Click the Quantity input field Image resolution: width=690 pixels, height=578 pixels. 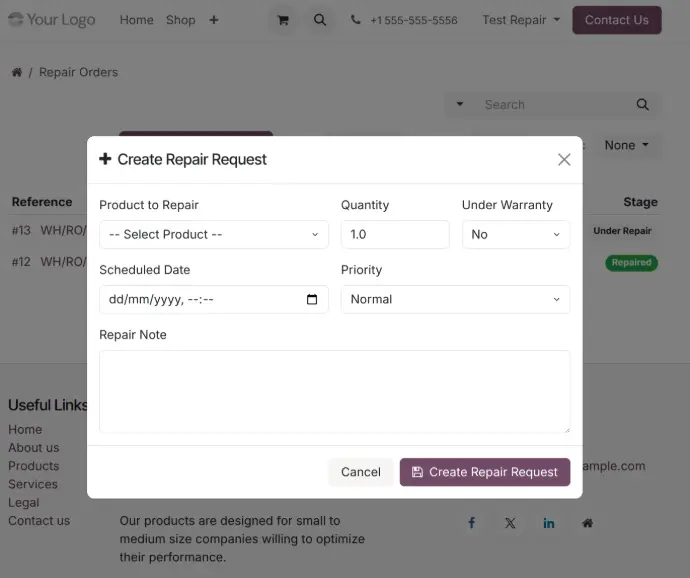395,234
